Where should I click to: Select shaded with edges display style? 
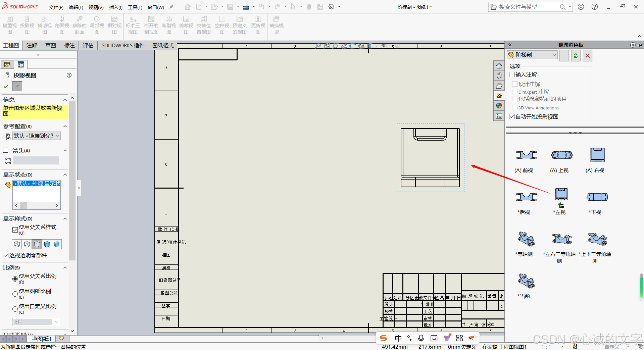click(47, 244)
